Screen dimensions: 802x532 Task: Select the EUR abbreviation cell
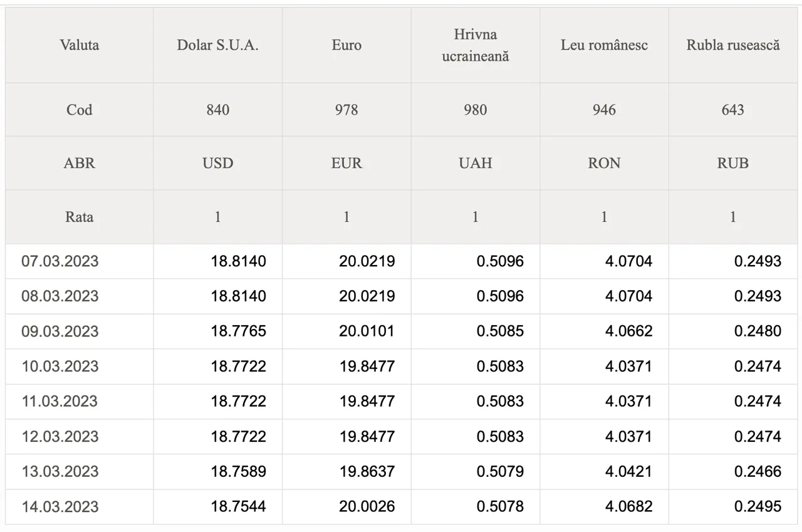point(346,164)
